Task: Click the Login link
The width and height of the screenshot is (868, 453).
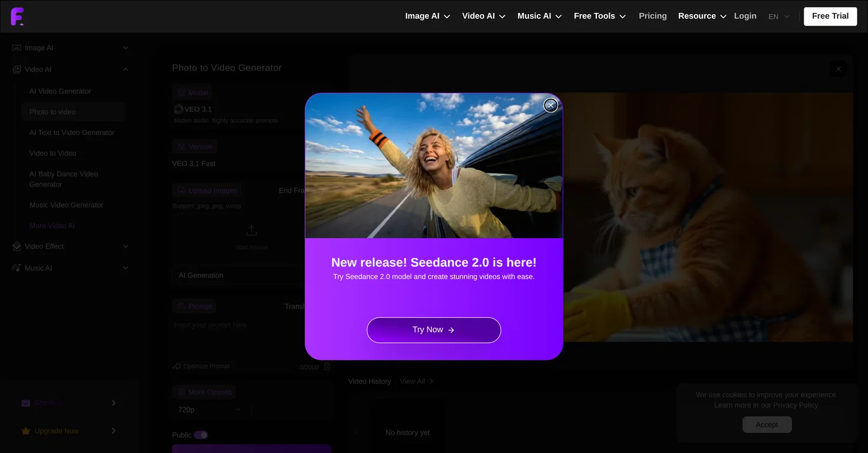Action: pyautogui.click(x=745, y=16)
